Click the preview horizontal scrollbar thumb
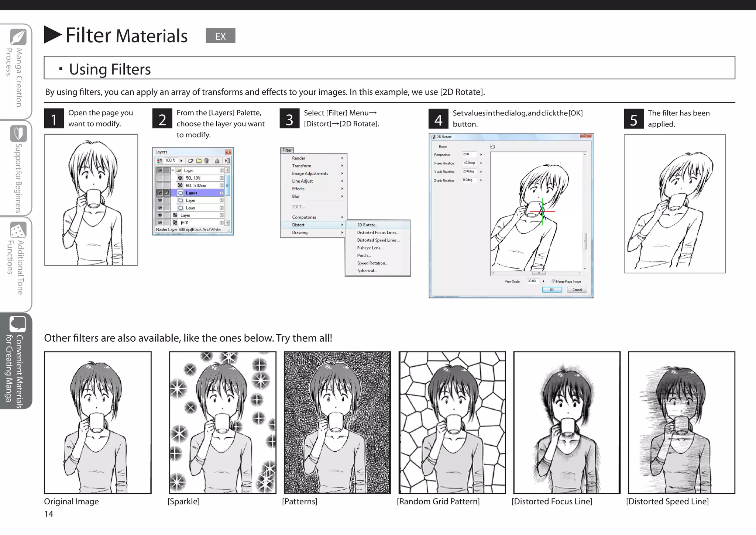Screen dimensions: 756x535 (x=539, y=273)
